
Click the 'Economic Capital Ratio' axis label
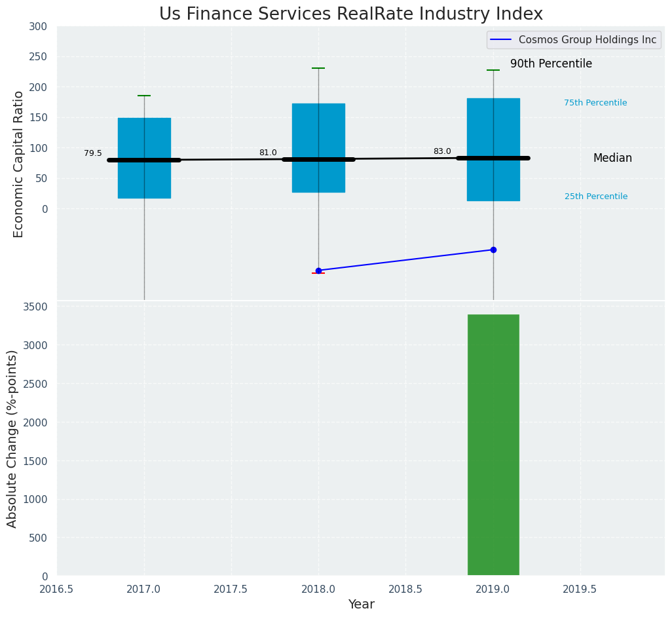18,164
